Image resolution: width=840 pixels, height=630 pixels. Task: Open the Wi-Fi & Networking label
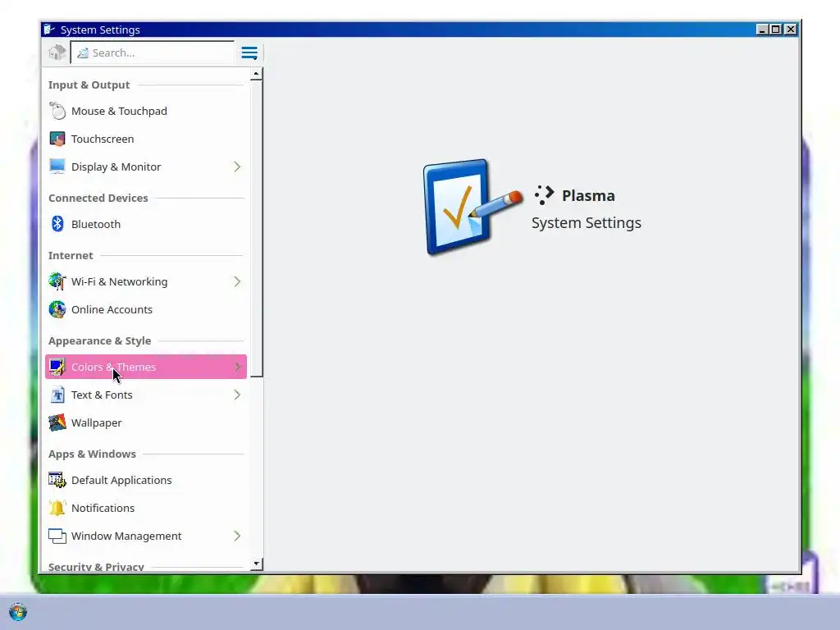119,281
